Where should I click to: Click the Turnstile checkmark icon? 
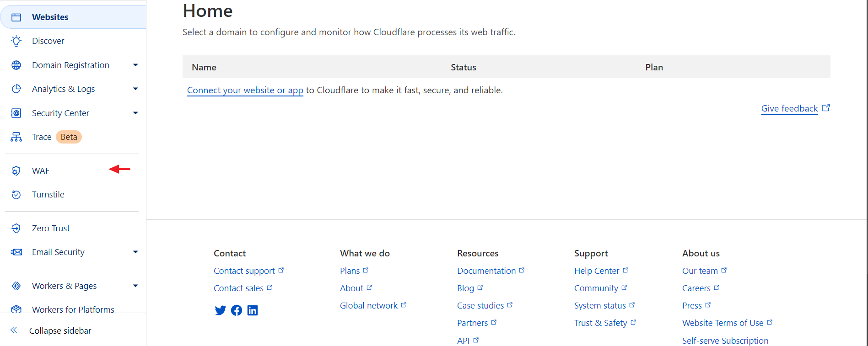click(16, 195)
